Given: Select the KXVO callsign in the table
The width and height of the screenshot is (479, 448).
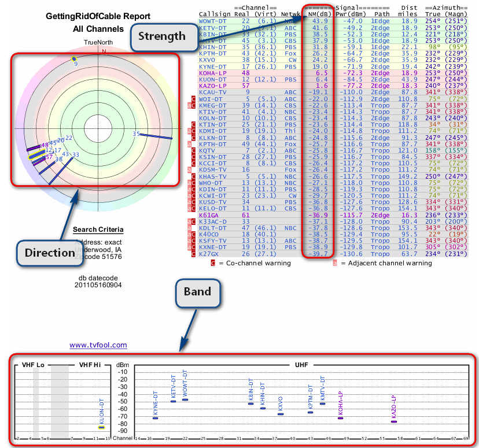Looking at the screenshot, I should 207,59.
